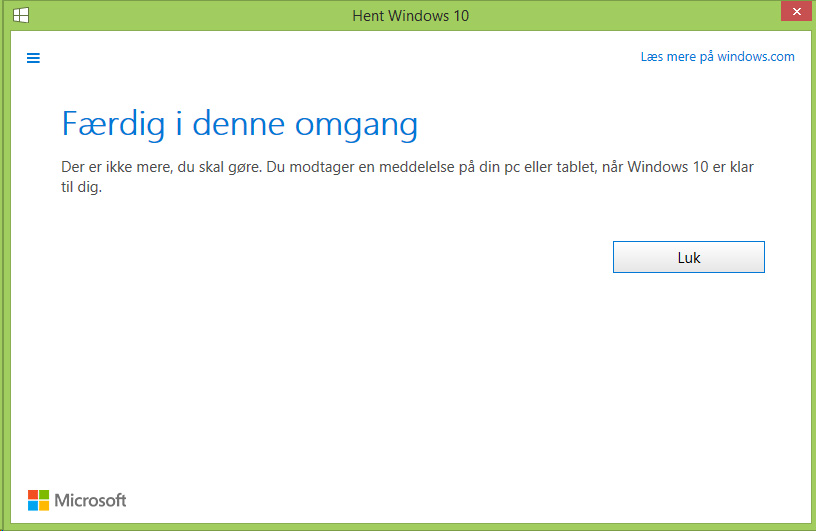Screen dimensions: 816x531
Task: Open the Læs mere på windows.com link
Action: [x=717, y=57]
